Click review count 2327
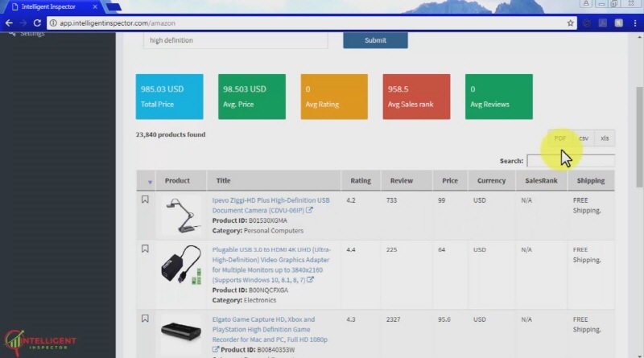The width and height of the screenshot is (644, 358). [393, 319]
